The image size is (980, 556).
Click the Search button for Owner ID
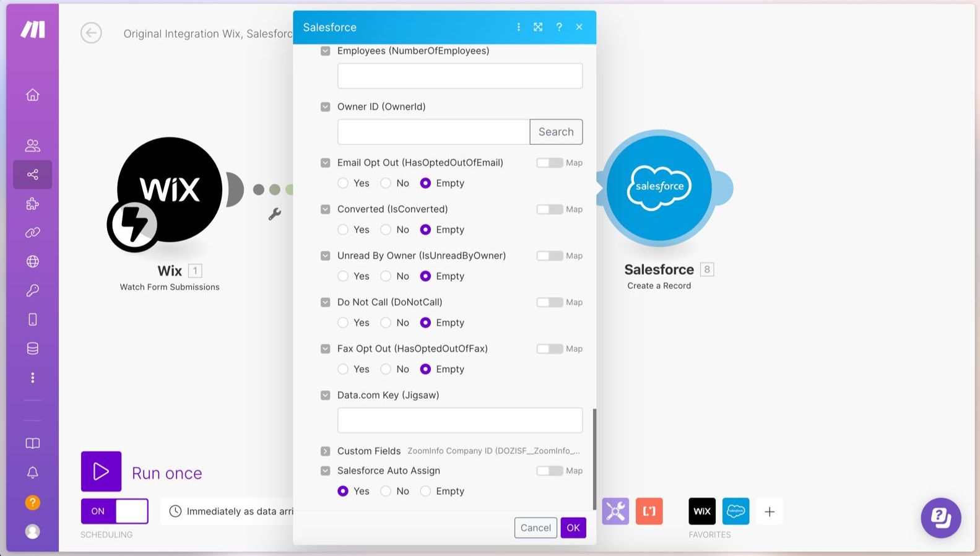coord(556,132)
